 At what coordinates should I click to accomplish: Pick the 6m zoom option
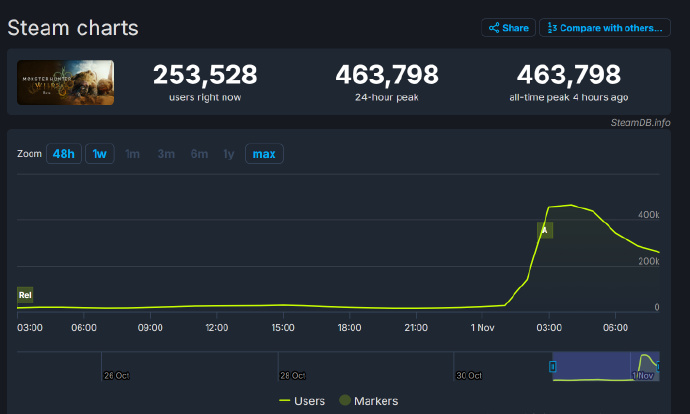[x=199, y=154]
